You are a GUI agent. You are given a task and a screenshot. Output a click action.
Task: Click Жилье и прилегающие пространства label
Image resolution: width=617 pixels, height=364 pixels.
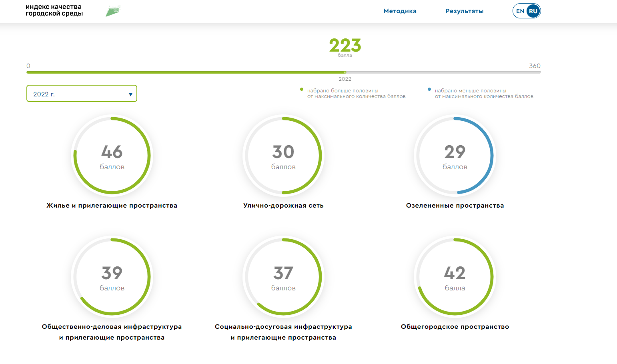[x=112, y=206]
